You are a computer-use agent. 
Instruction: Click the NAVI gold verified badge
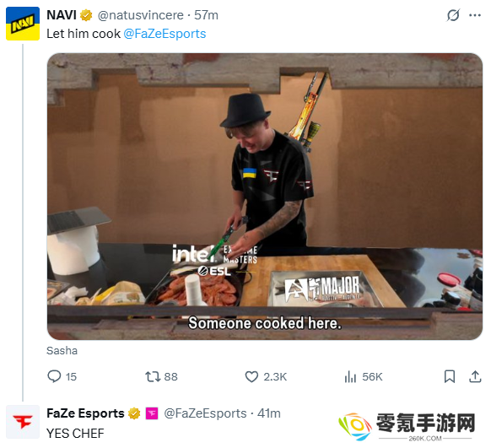tap(86, 15)
